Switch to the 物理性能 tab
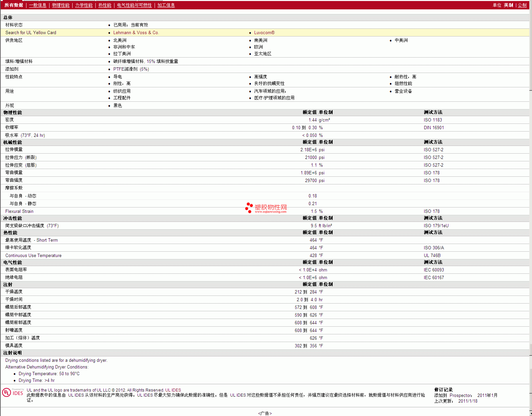 [x=61, y=5]
